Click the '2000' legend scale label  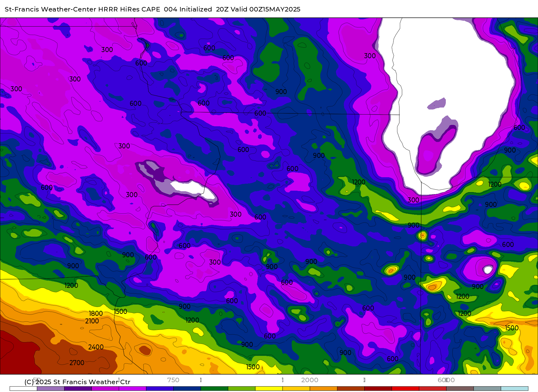pyautogui.click(x=310, y=380)
